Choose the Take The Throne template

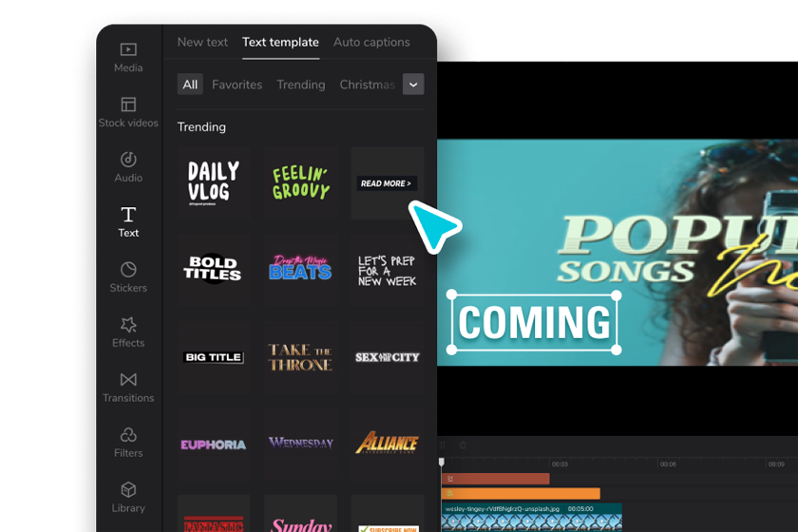click(300, 357)
